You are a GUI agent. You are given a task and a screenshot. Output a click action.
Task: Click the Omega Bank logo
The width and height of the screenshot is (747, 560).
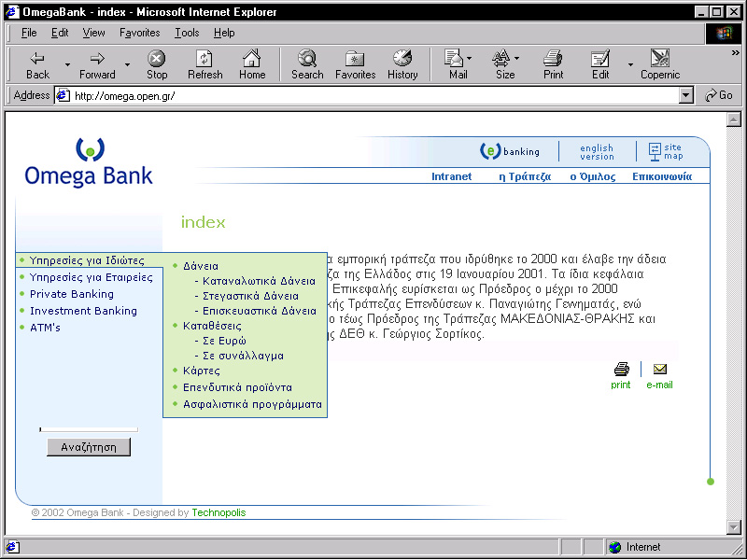[x=89, y=162]
